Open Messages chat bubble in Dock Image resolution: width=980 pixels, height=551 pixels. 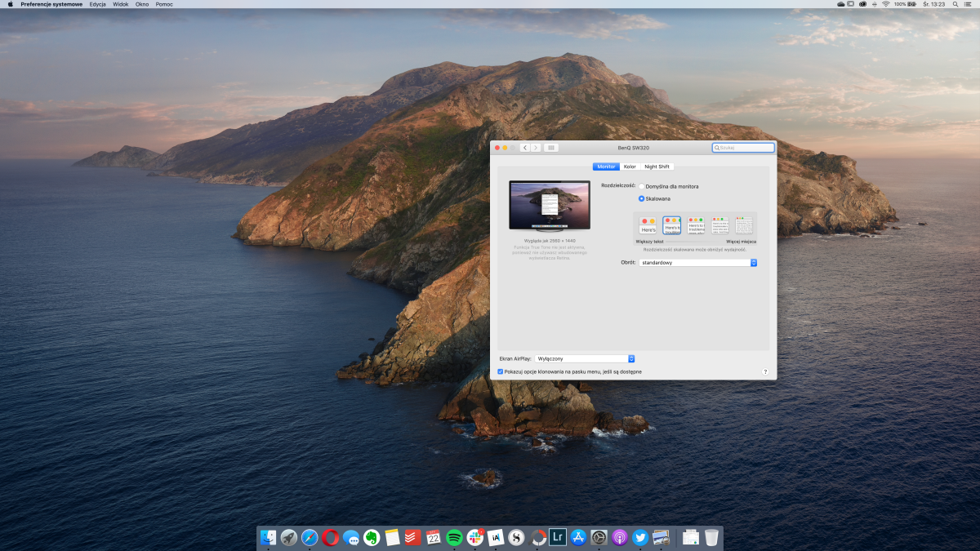coord(351,537)
